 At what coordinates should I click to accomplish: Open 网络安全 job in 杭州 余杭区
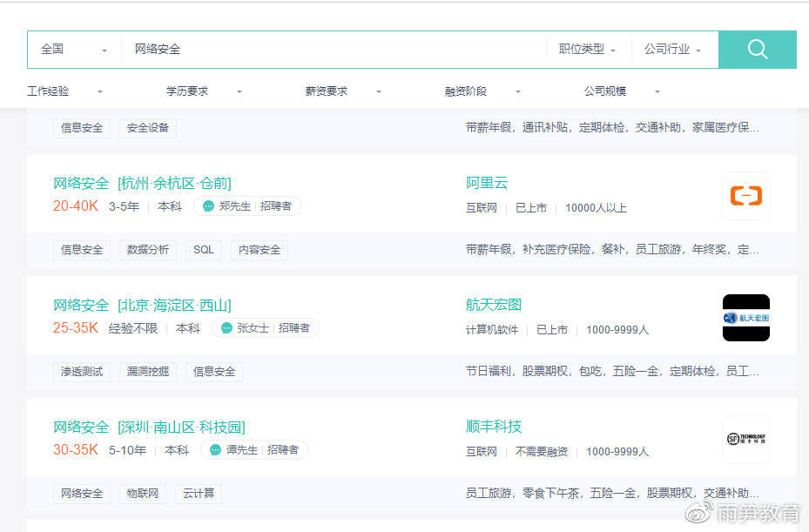[x=142, y=183]
